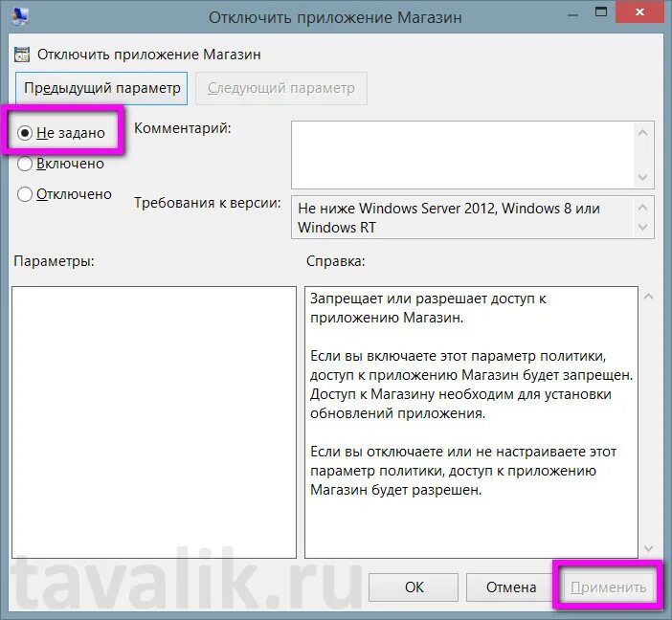The width and height of the screenshot is (672, 620).
Task: Click the empty Параметры options pane
Action: 154,422
